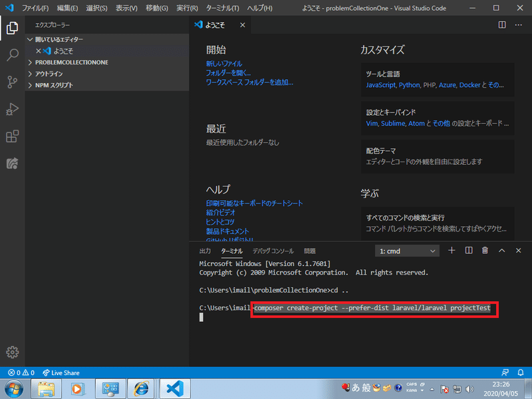The image size is (532, 399).
Task: Click the Docker link
Action: coord(469,85)
